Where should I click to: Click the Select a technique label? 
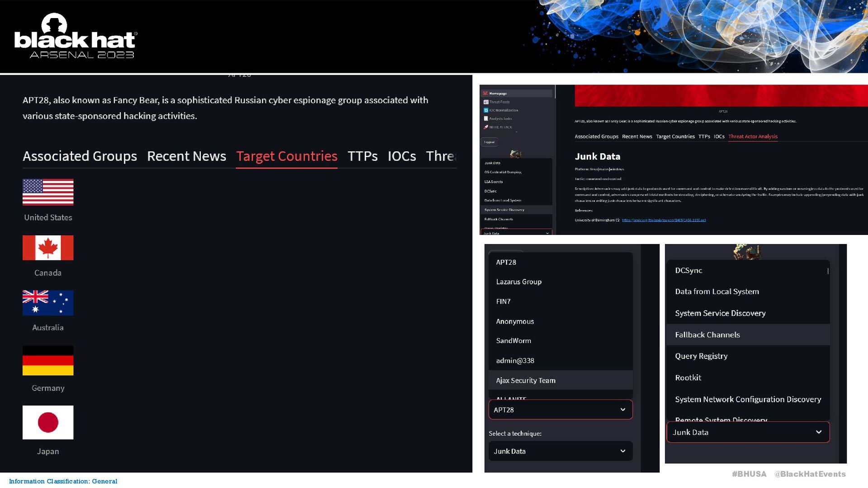(515, 433)
